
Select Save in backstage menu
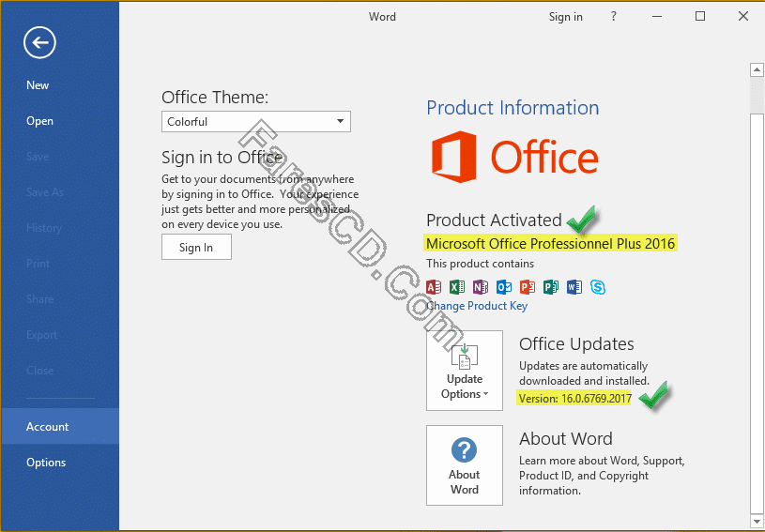click(38, 157)
